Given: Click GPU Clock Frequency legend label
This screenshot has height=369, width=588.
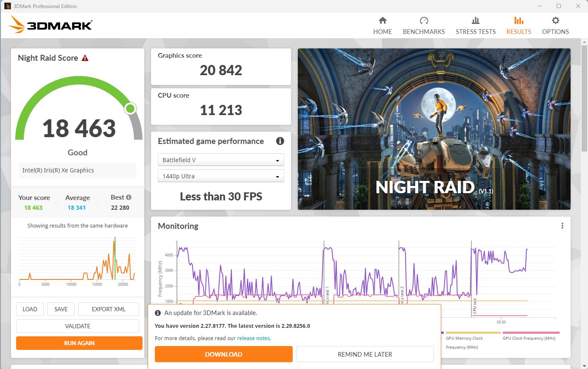Looking at the screenshot, I should point(529,338).
